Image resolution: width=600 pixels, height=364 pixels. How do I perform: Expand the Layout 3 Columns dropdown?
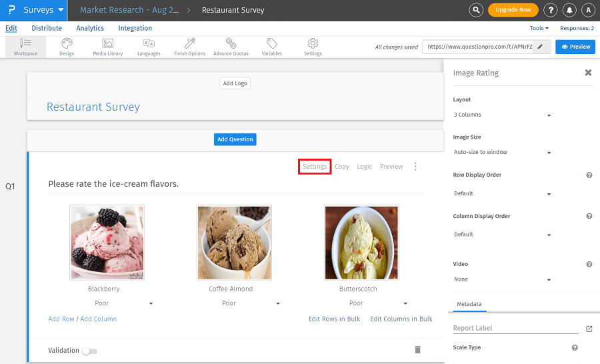tap(502, 115)
